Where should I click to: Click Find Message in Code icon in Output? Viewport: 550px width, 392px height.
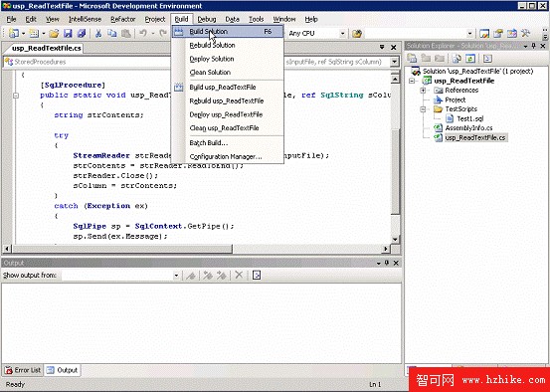click(x=191, y=276)
